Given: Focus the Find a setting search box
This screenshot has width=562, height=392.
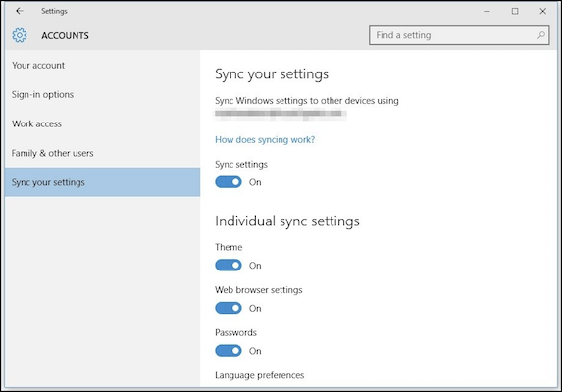Looking at the screenshot, I should pyautogui.click(x=459, y=35).
